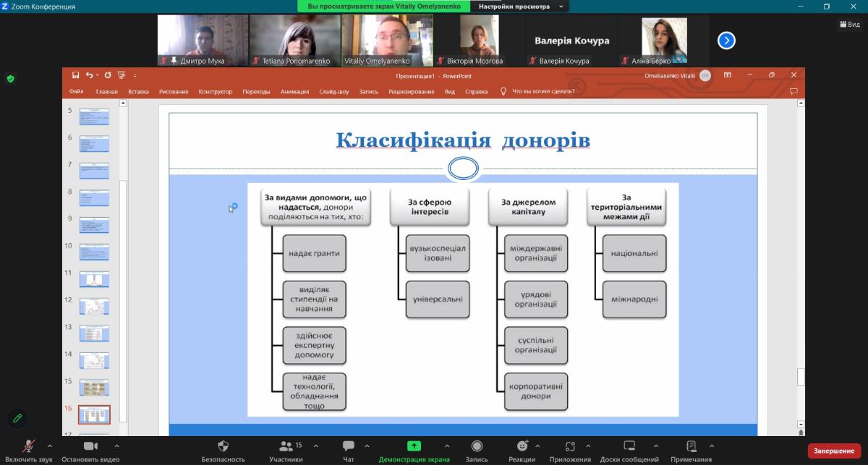Open the Participants list icon
868x465 pixels.
(x=286, y=446)
